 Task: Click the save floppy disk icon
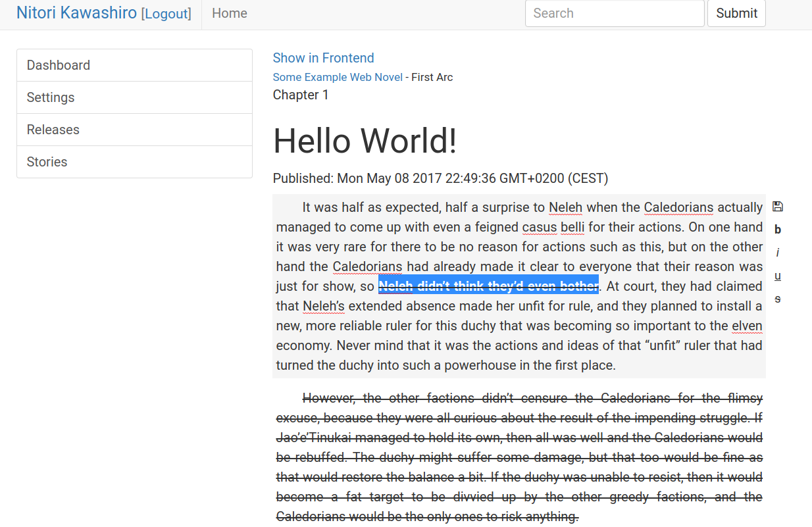pyautogui.click(x=777, y=207)
